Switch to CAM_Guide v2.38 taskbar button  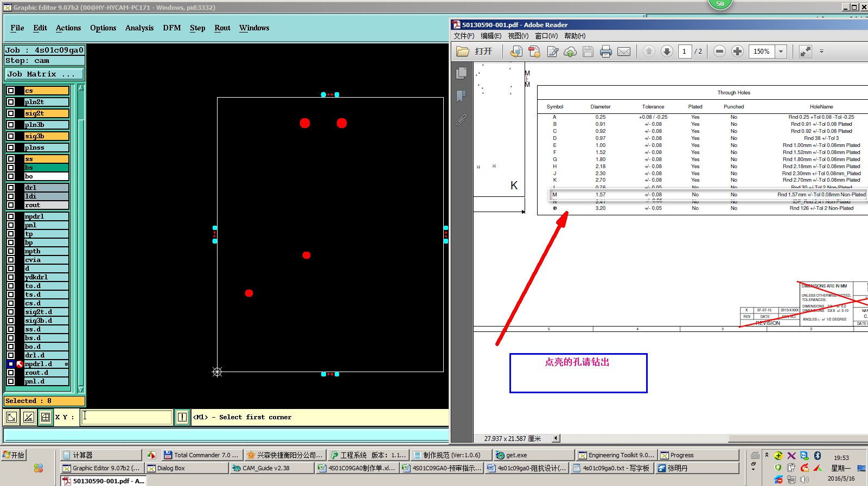272,468
